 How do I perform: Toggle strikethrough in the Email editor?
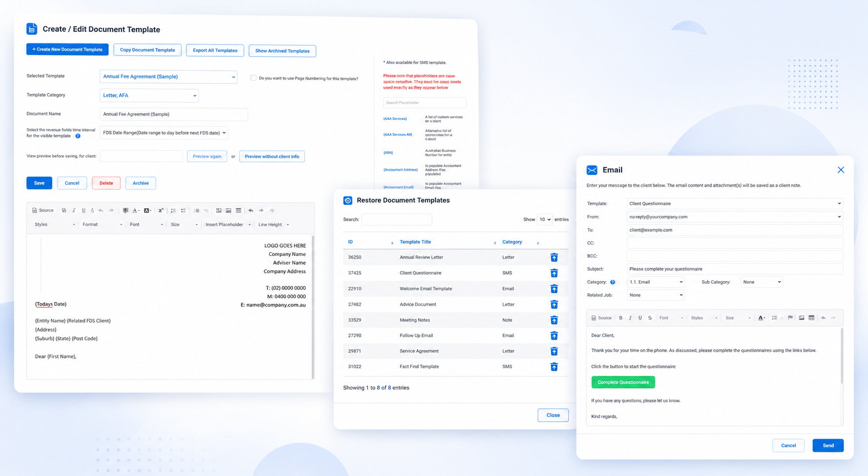pyautogui.click(x=650, y=318)
